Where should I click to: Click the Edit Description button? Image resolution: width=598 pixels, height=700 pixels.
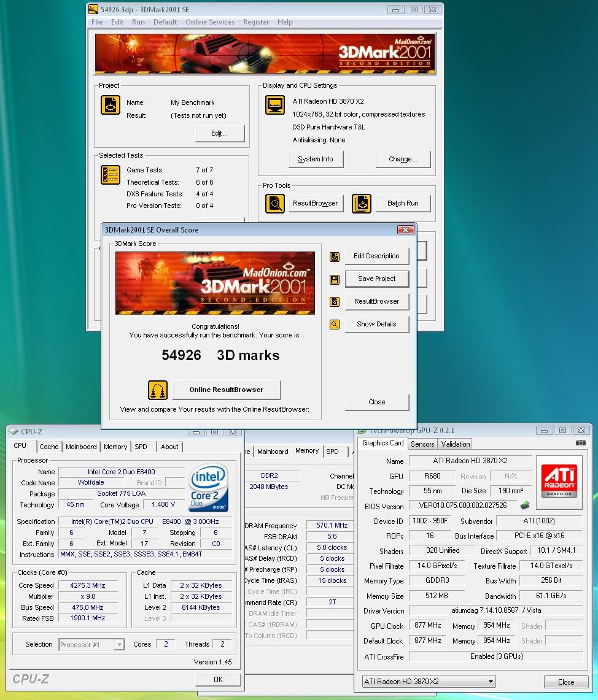[x=376, y=256]
